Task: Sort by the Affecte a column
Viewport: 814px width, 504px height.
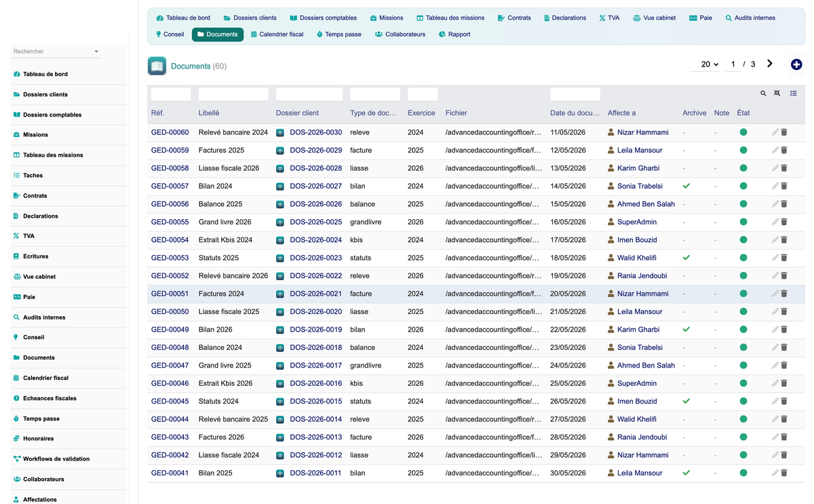Action: 622,113
